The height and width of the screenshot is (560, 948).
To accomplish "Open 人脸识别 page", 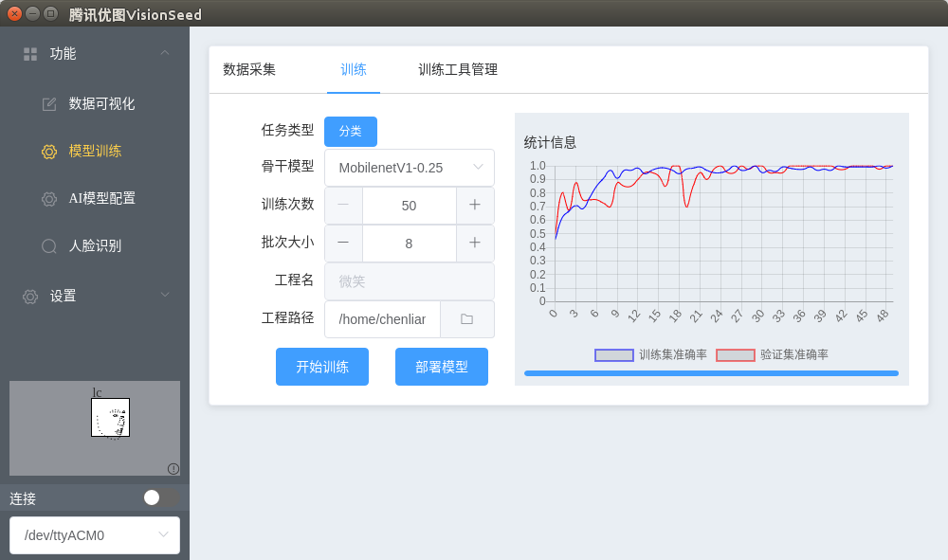I will 95,245.
